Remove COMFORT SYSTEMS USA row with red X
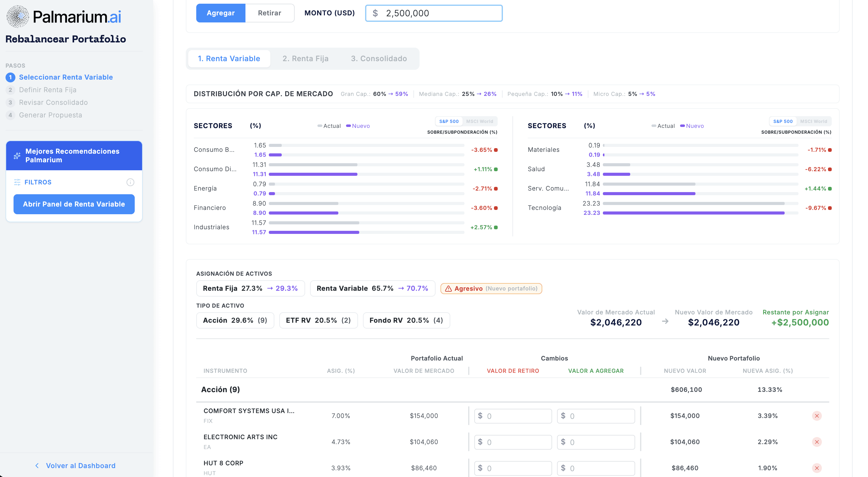Viewport: 868px width, 477px height. (x=817, y=416)
